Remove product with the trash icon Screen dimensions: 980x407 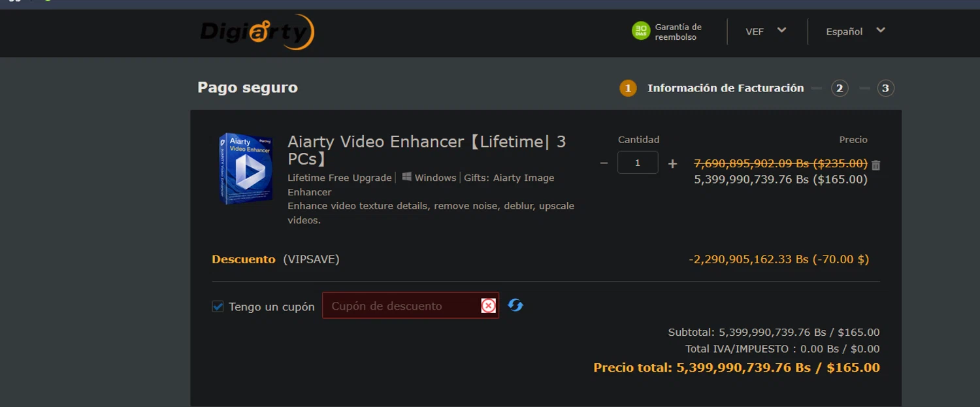[876, 165]
